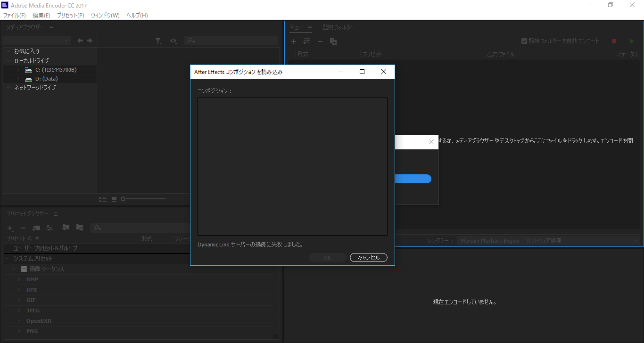Open the メディアブラウザー panel menu icon
This screenshot has height=343, width=644.
click(51, 28)
